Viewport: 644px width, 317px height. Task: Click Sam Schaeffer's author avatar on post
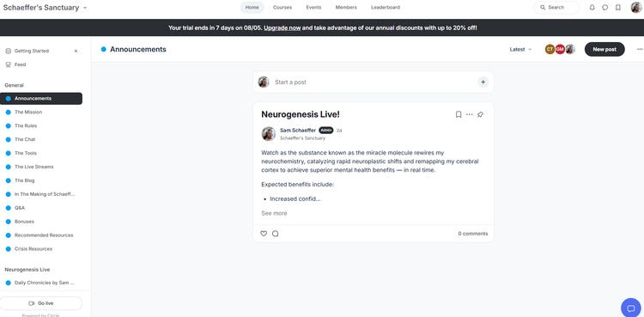tap(269, 134)
